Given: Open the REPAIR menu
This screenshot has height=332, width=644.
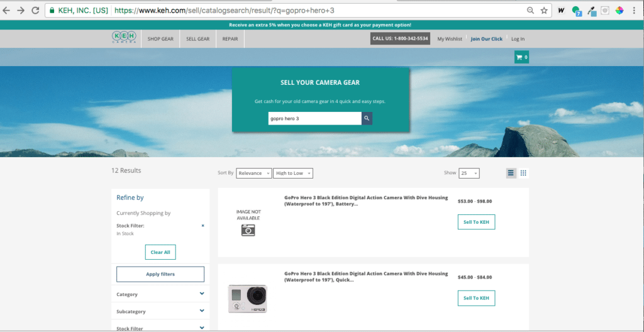Looking at the screenshot, I should click(x=230, y=39).
